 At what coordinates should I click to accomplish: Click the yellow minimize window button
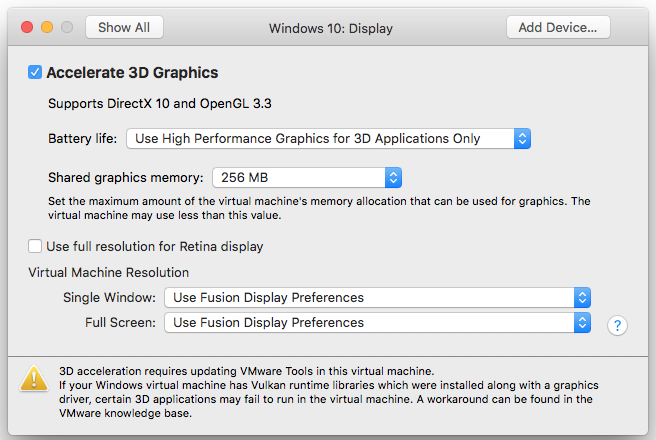pyautogui.click(x=47, y=27)
